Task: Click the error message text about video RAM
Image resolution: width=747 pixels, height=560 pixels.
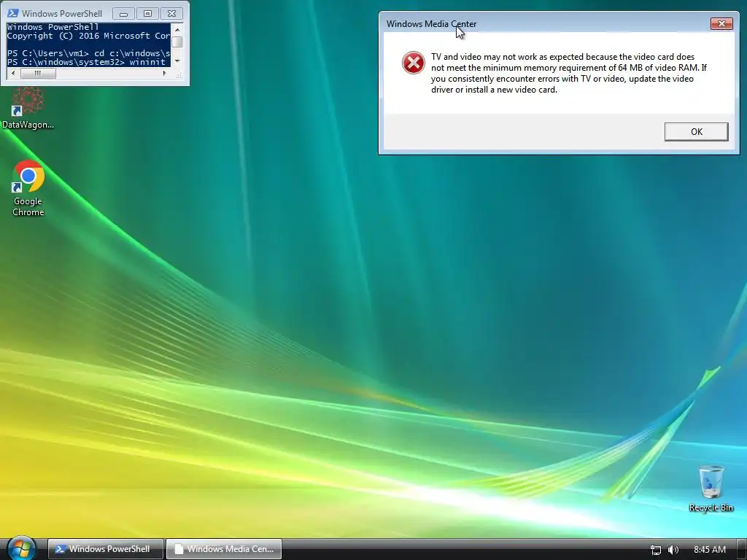Action: point(569,73)
